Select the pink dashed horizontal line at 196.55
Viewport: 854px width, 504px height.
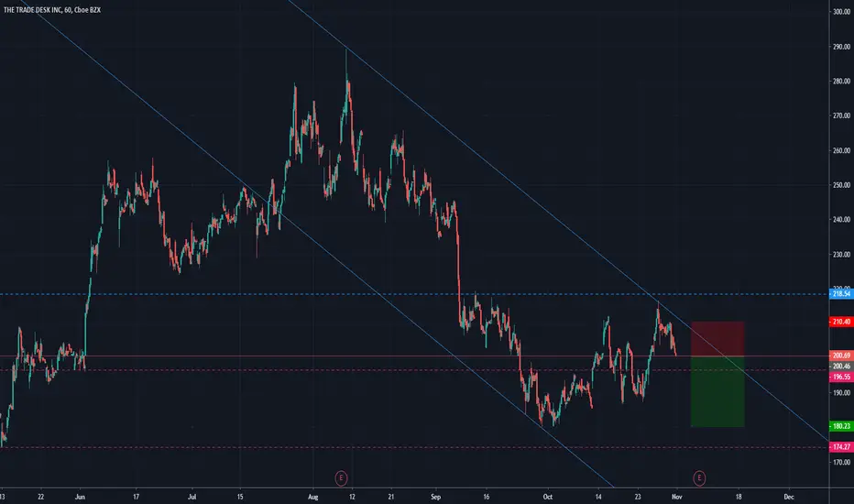414,370
